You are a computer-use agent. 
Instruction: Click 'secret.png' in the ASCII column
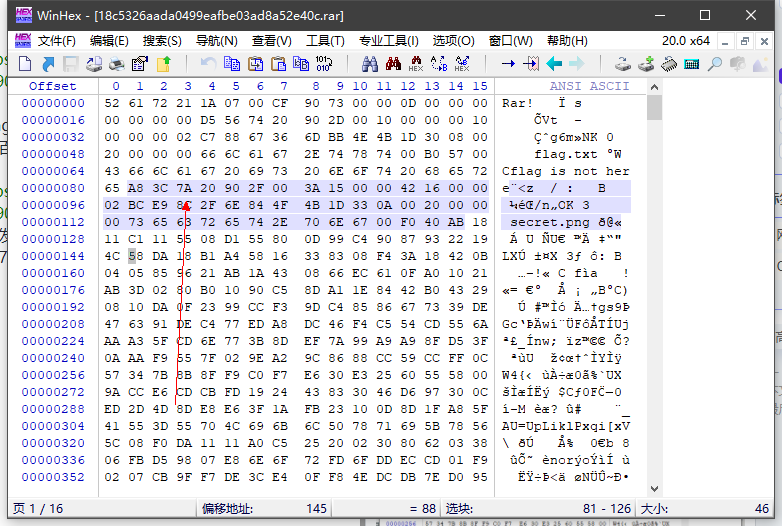[x=550, y=222]
